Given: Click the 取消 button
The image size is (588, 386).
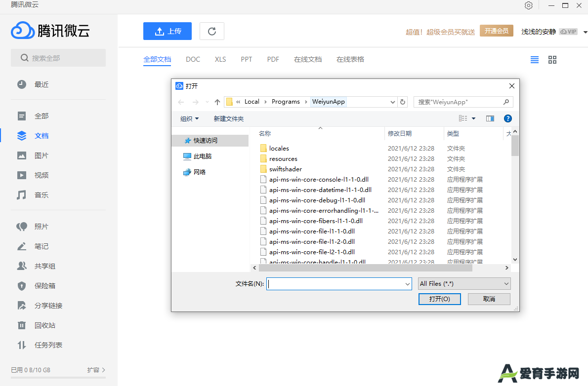Looking at the screenshot, I should 489,299.
